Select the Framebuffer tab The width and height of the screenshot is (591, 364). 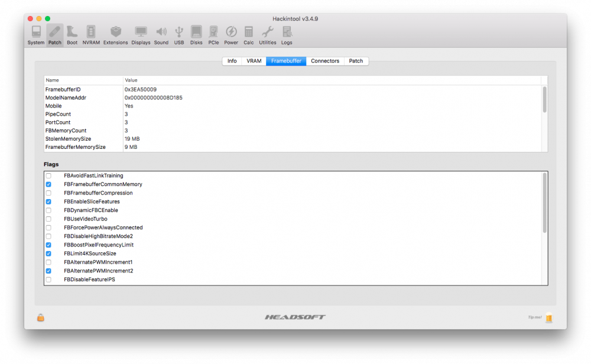click(286, 61)
